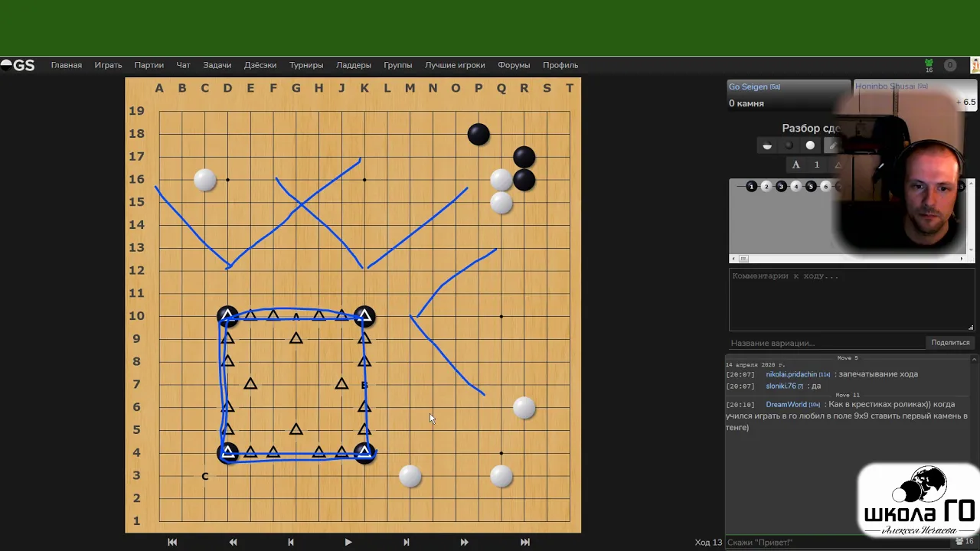
Task: Click white stone at R6 on board
Action: click(x=524, y=407)
